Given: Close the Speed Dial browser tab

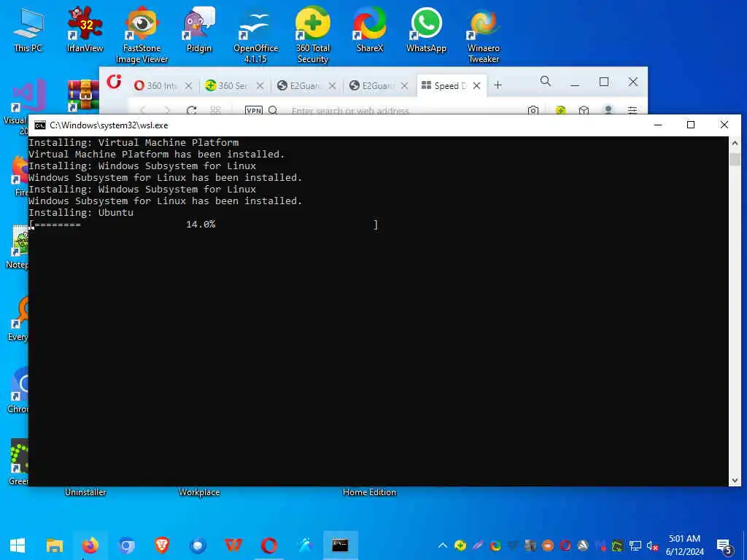Looking at the screenshot, I should [477, 86].
